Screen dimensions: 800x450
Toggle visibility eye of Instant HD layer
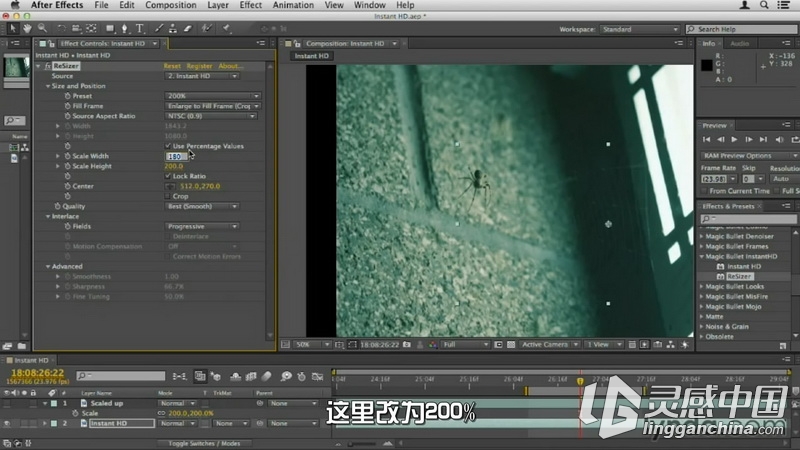click(7, 423)
